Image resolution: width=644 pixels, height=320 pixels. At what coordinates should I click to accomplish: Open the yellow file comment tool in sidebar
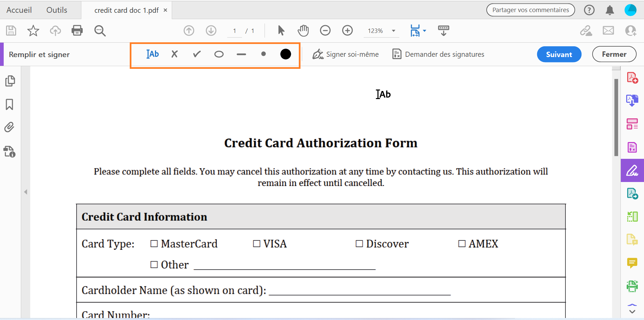632,239
